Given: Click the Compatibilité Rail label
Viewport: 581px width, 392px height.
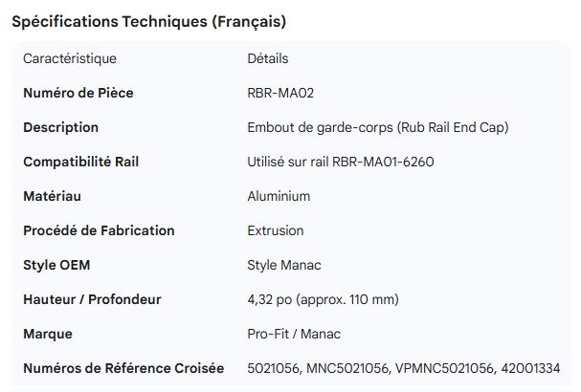Looking at the screenshot, I should [81, 162].
